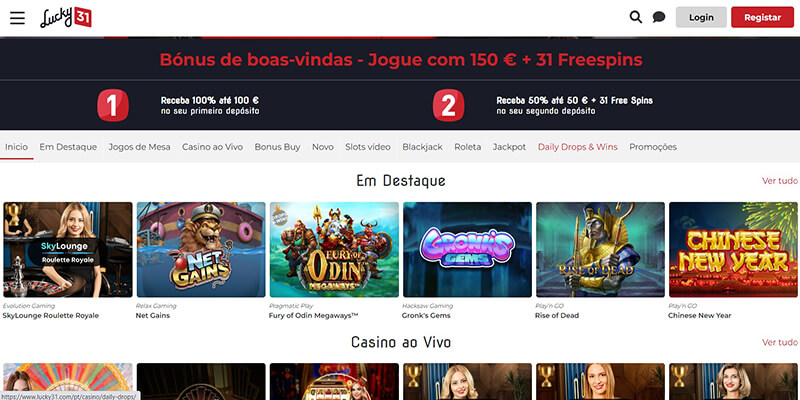Click the Login button
This screenshot has height=400, width=800.
701,17
